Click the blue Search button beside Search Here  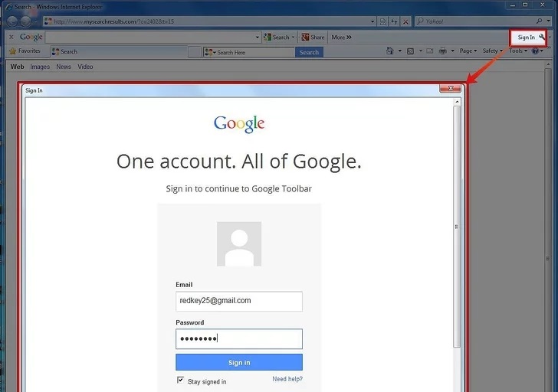(x=309, y=52)
